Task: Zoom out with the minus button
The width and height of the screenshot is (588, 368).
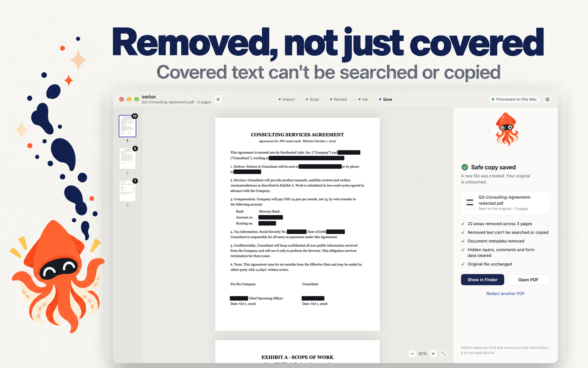Action: tap(412, 354)
